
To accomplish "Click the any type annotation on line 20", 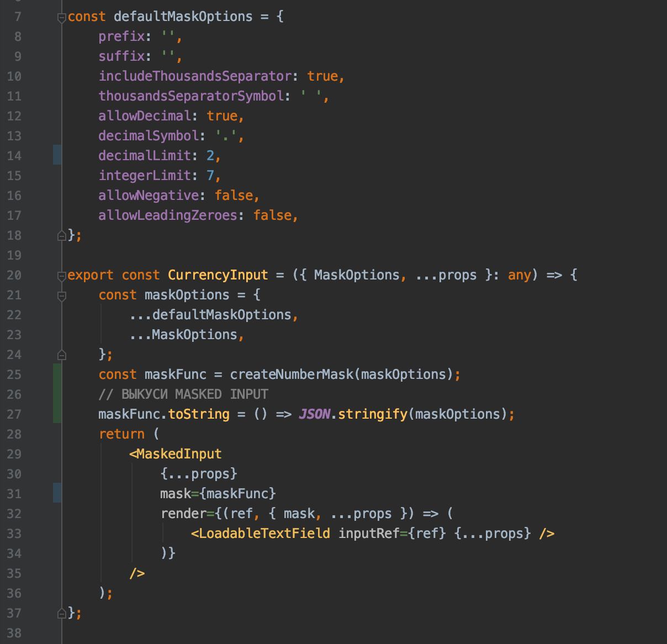I will point(520,275).
